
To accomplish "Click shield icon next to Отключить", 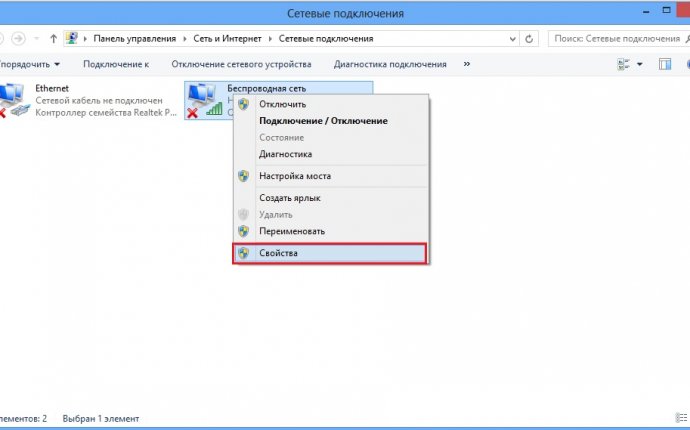I will 243,104.
